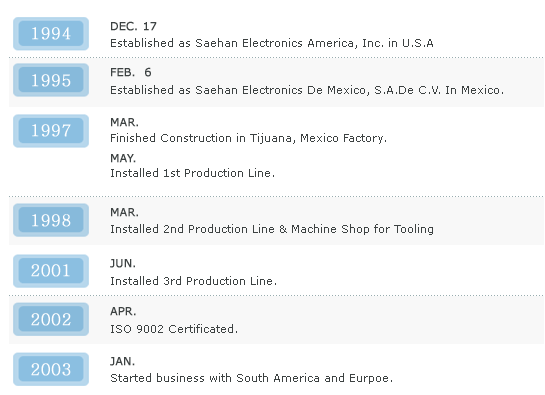This screenshot has width=545, height=395.
Task: Click the Tijuana, Mexico Factory construction text
Action: pos(249,138)
